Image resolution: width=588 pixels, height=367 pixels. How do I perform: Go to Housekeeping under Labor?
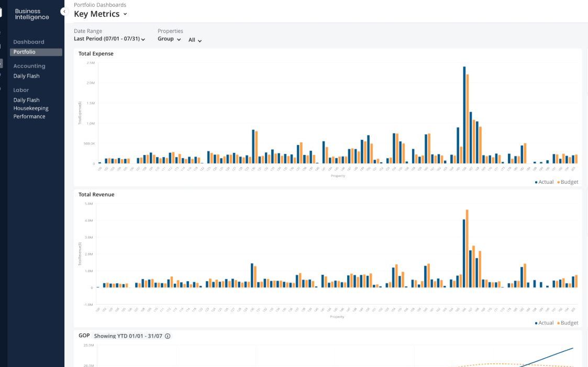[x=31, y=108]
